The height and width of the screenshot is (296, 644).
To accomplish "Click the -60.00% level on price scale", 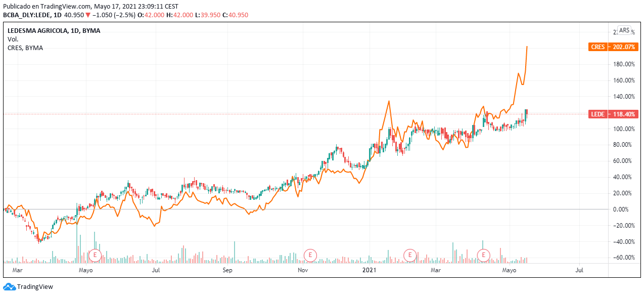I will (623, 258).
